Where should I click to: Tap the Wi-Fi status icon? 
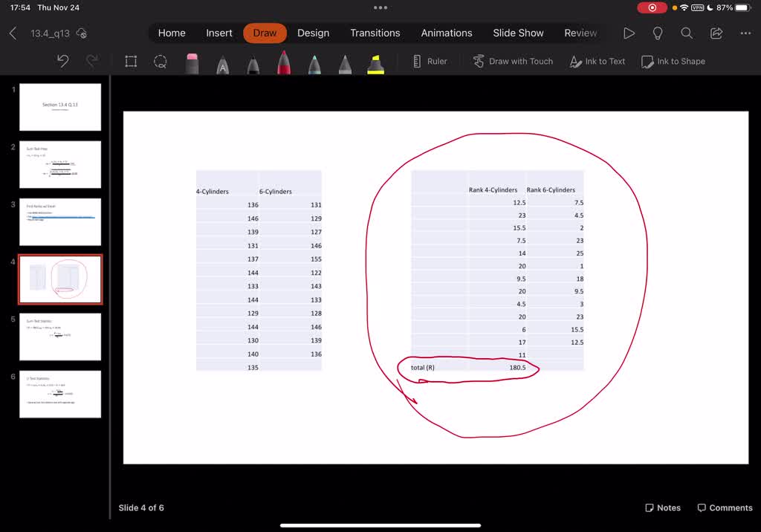pos(684,7)
